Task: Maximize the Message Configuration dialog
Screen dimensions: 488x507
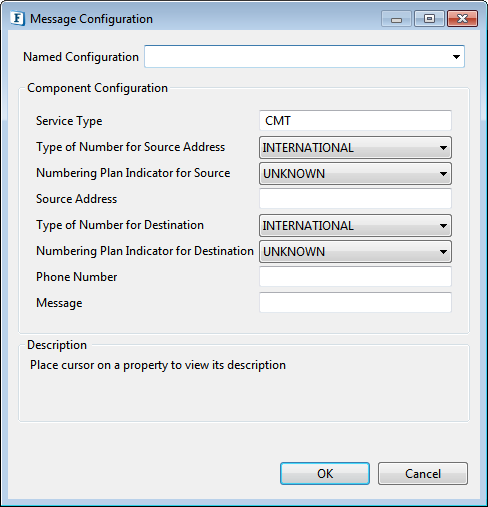Action: [x=429, y=19]
